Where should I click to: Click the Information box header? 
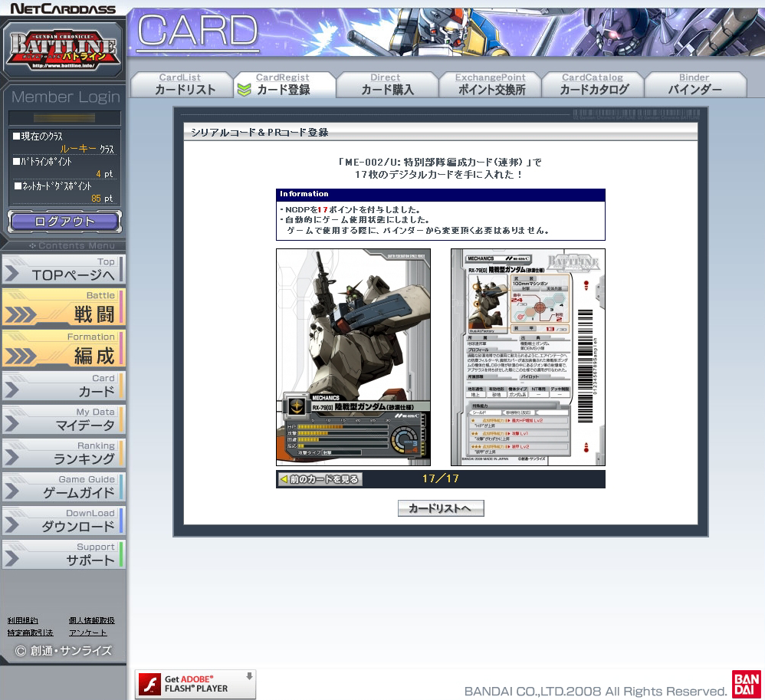pos(441,194)
